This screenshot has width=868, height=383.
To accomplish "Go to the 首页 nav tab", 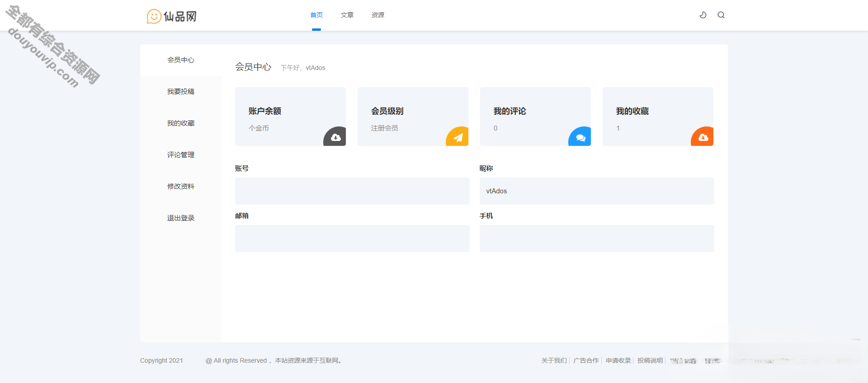I will [316, 15].
